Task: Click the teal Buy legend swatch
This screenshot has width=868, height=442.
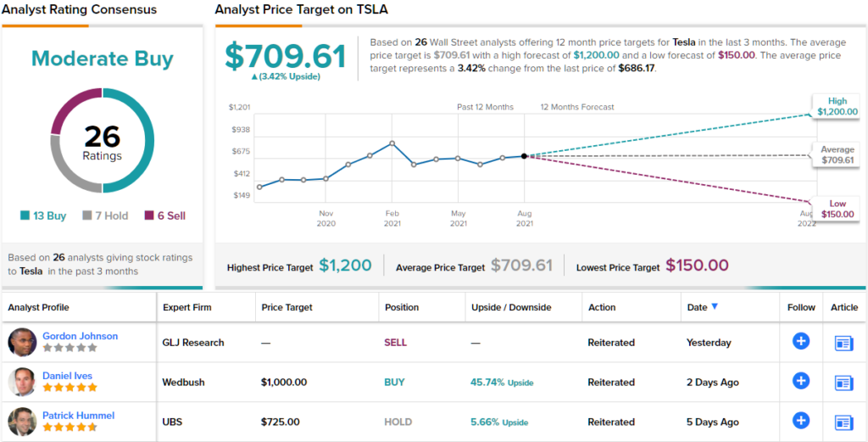Action: pos(25,216)
